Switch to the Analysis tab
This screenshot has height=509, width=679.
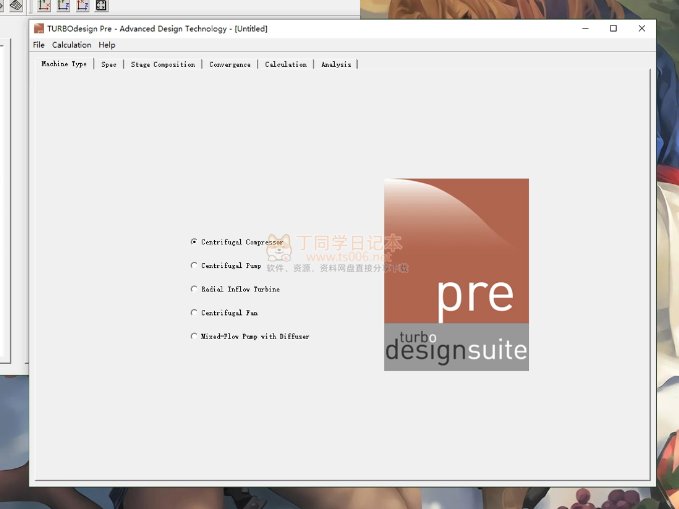click(x=336, y=64)
